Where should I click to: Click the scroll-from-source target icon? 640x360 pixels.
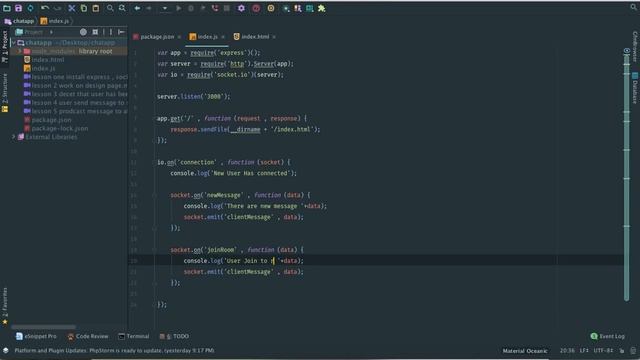point(83,32)
